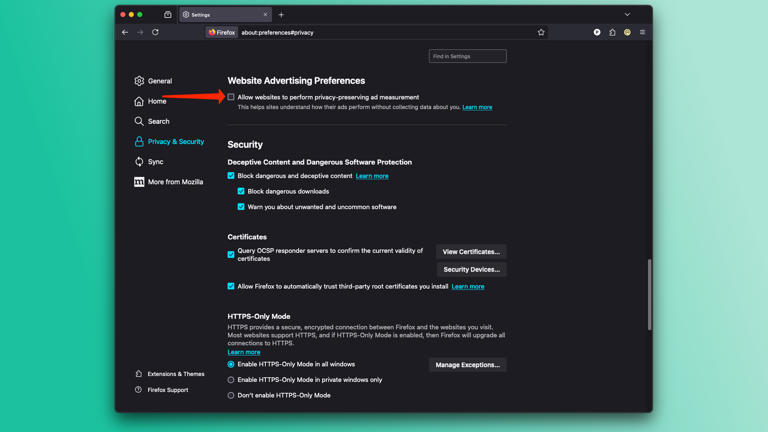The image size is (768, 432).
Task: Open the extensions puzzle icon in toolbar
Action: coord(612,32)
